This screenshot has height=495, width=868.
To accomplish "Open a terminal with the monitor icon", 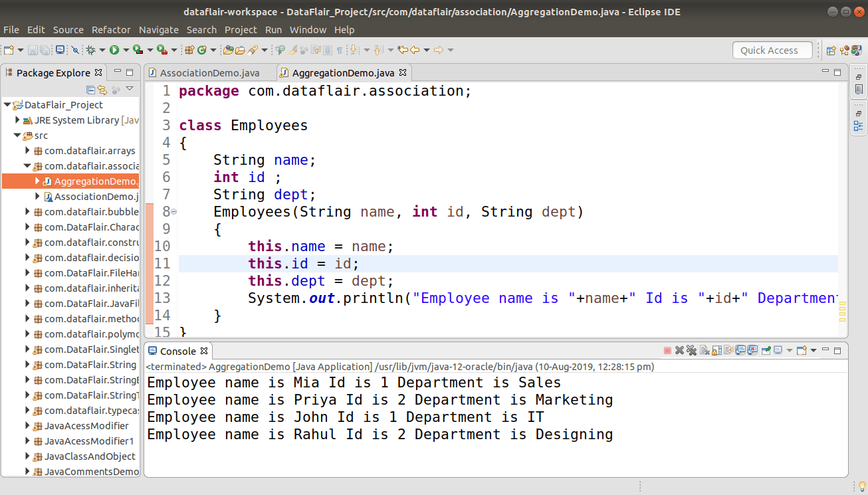I will pyautogui.click(x=60, y=50).
